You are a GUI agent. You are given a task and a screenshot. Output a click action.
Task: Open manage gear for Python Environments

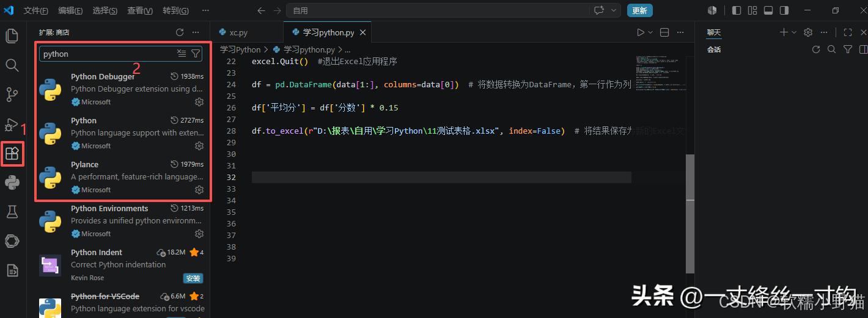tap(199, 234)
